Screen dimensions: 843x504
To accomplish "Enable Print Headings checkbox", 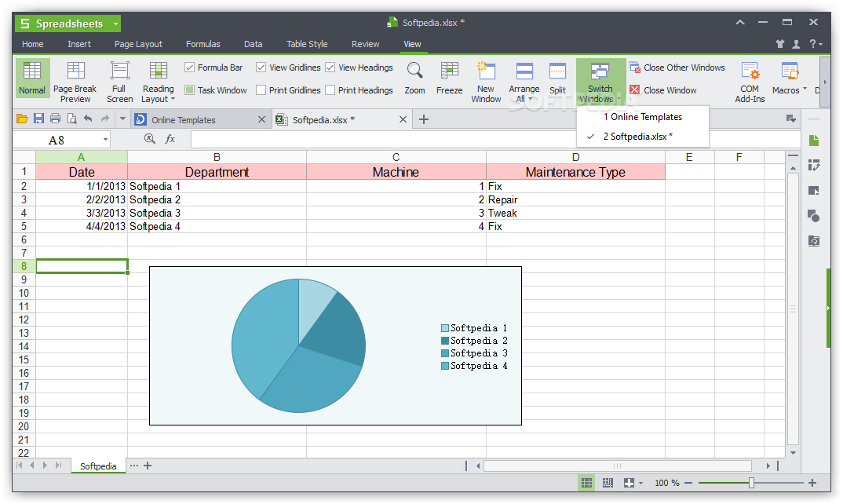I will pyautogui.click(x=330, y=89).
